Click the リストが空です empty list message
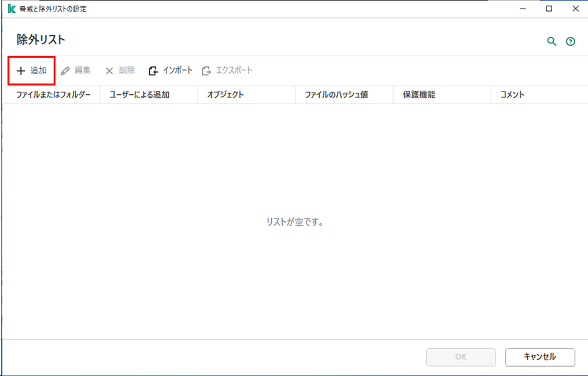The width and height of the screenshot is (588, 376). tap(294, 222)
